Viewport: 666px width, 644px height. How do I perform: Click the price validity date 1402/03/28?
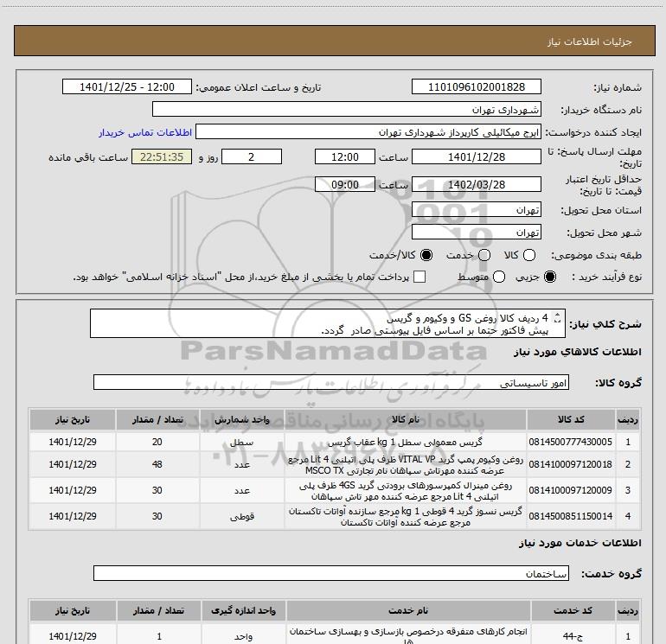[x=476, y=184]
